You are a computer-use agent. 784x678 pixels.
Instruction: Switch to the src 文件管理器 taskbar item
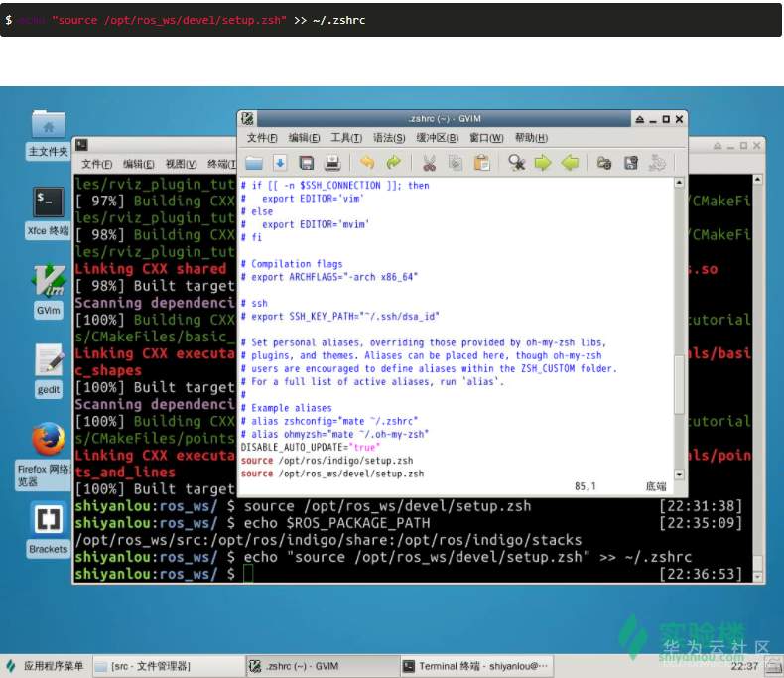[169, 666]
